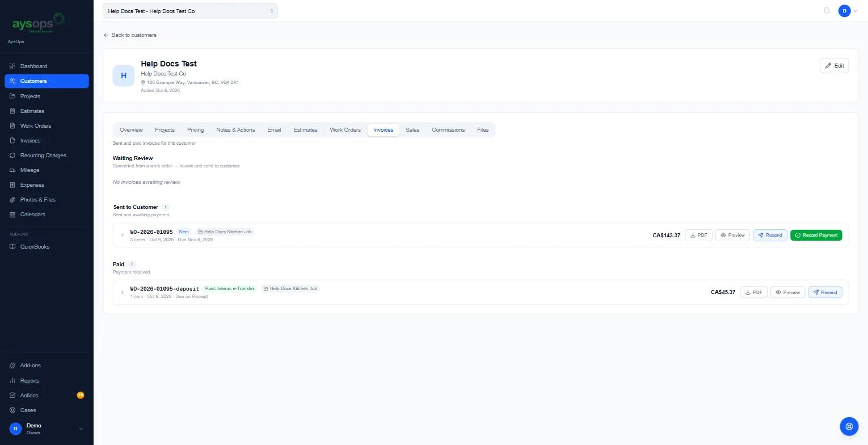Open the notifications bell icon

(827, 11)
